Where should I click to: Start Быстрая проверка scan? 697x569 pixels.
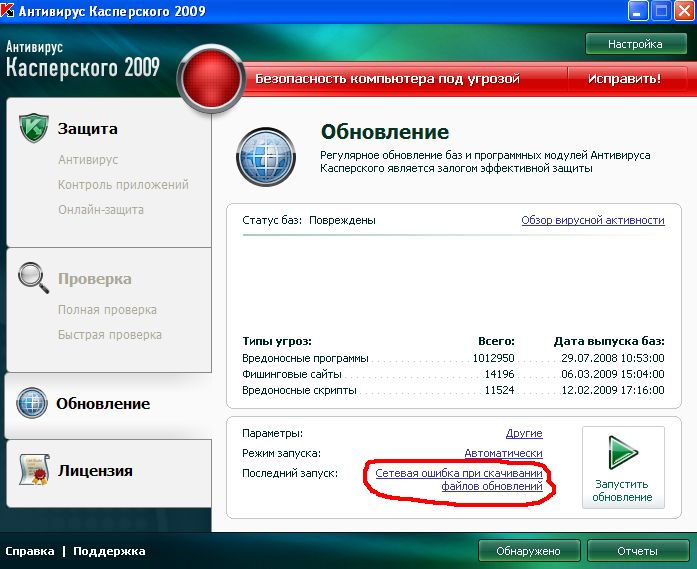(x=110, y=334)
